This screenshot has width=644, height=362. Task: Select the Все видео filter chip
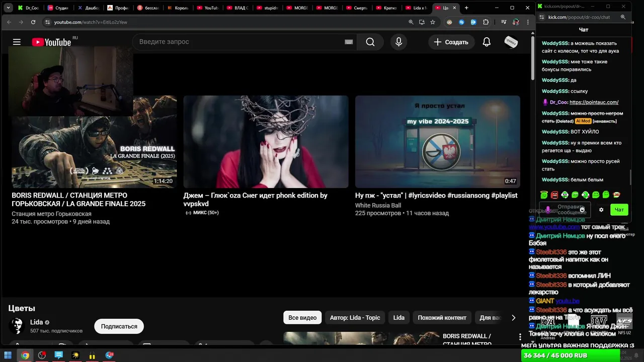point(302,317)
